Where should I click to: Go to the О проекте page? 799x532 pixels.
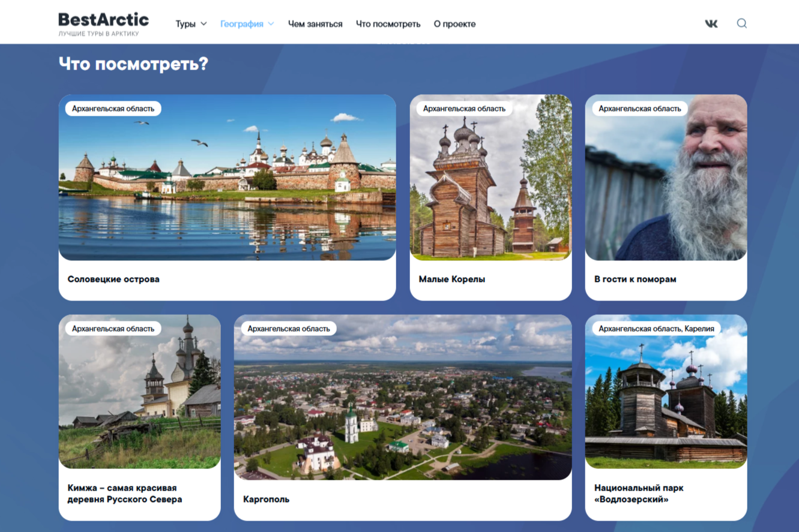(x=454, y=24)
